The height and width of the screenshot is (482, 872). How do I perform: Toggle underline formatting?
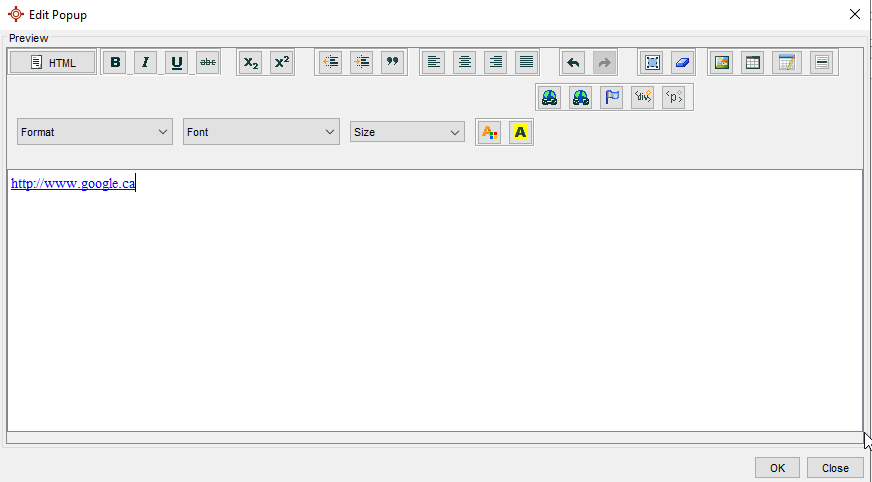coord(177,63)
